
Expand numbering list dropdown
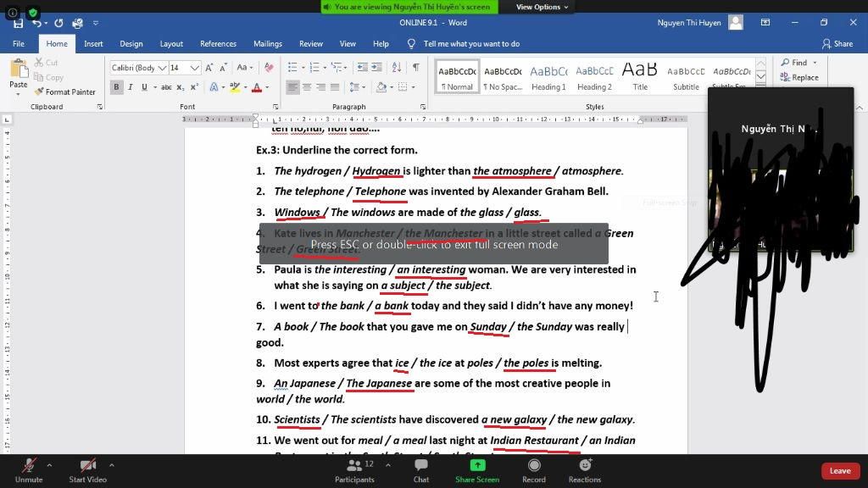[325, 68]
